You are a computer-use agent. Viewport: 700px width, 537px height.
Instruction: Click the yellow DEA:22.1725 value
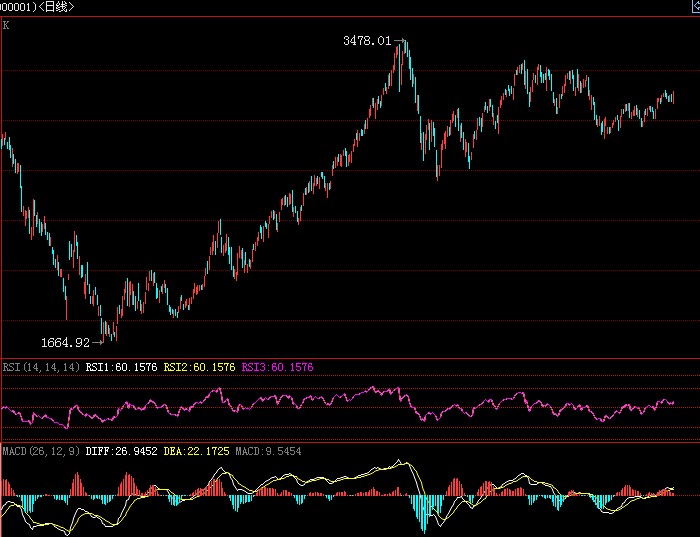196,451
